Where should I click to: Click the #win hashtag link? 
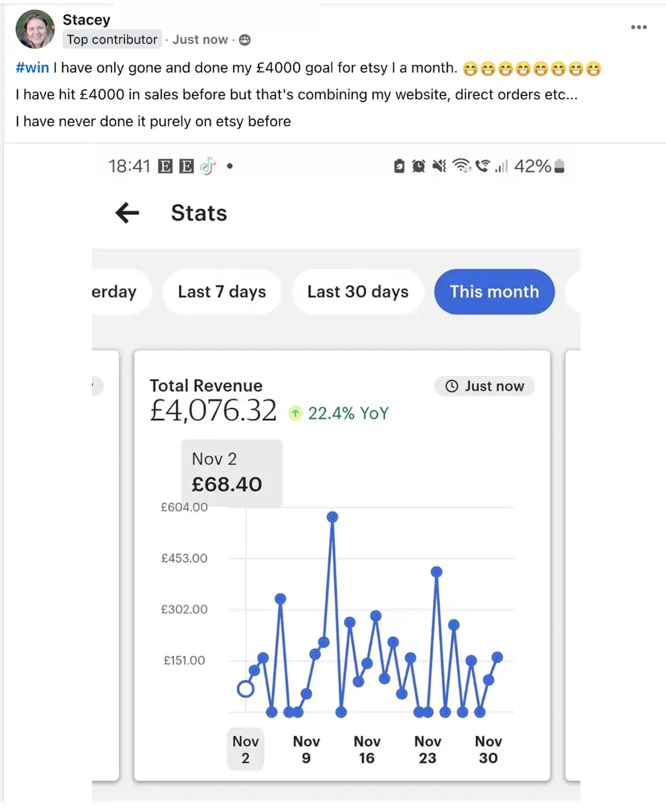32,68
